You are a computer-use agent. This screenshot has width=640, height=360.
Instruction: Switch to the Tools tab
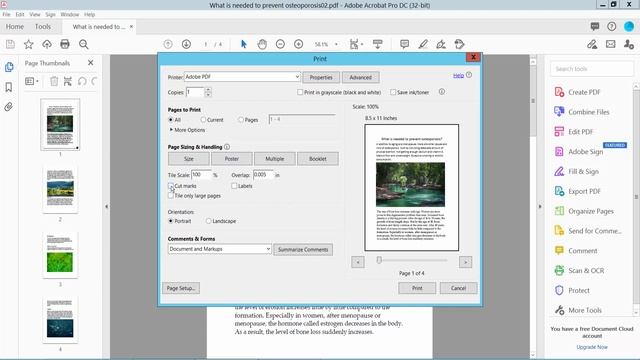[x=43, y=27]
